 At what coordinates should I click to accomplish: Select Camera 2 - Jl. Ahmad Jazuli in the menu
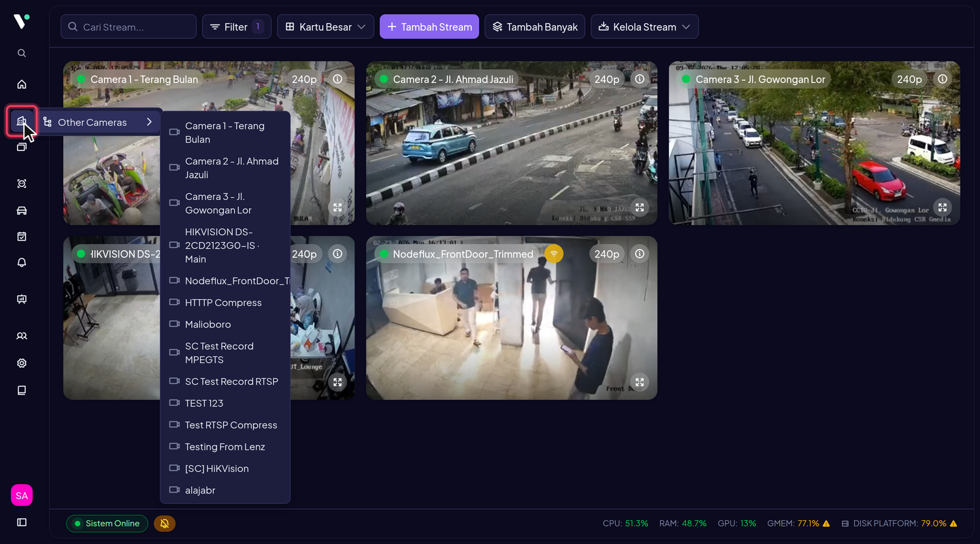point(225,168)
